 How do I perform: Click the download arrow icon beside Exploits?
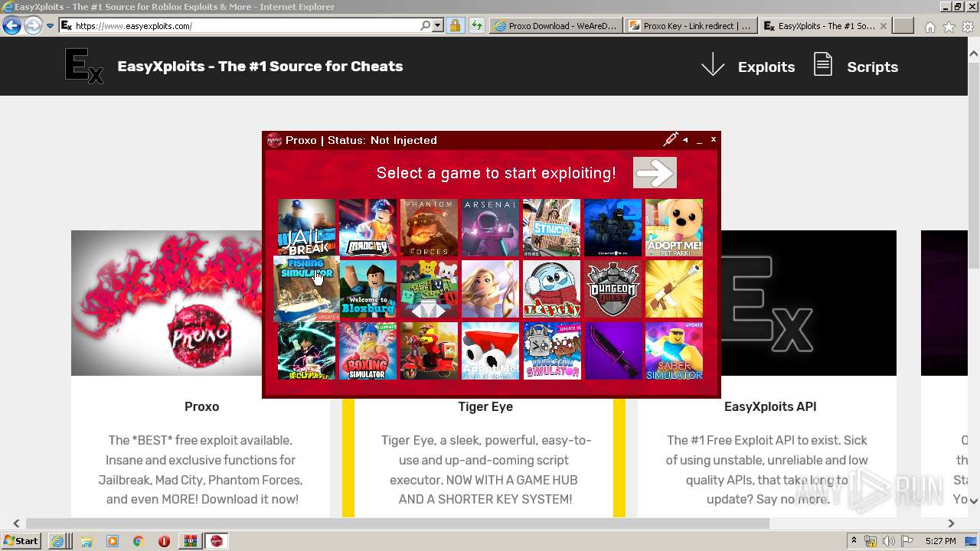click(x=713, y=65)
